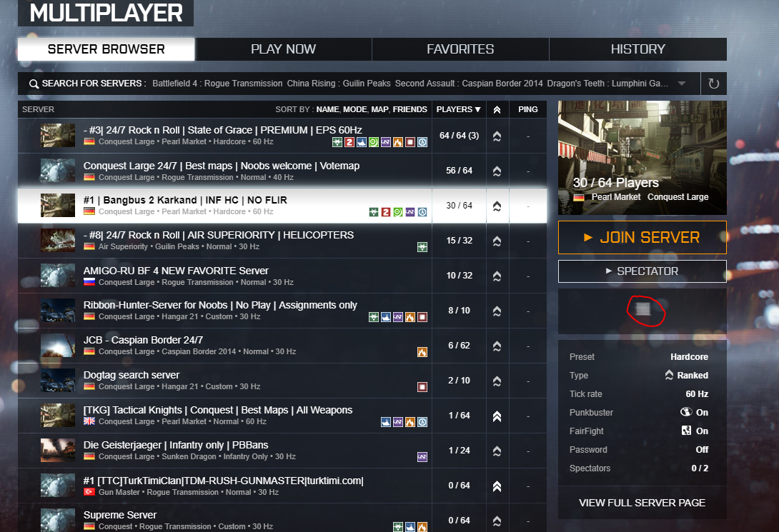This screenshot has width=779, height=532.
Task: Click the Turkish flag on TurkTimiClan row
Action: (89, 492)
